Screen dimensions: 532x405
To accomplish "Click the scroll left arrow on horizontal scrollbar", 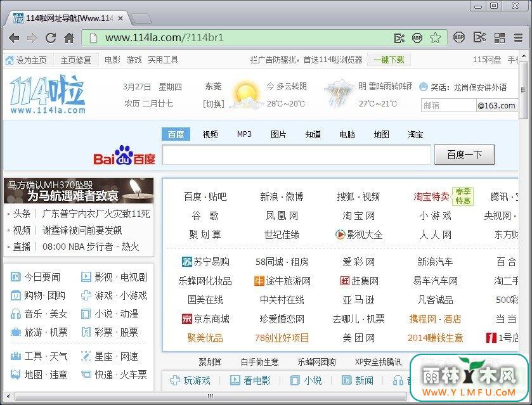I will pyautogui.click(x=8, y=396).
